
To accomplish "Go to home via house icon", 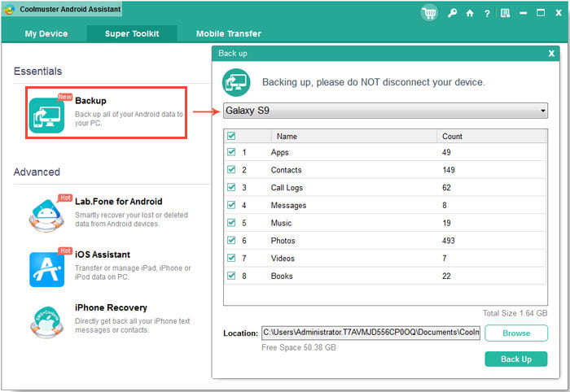I will (470, 13).
